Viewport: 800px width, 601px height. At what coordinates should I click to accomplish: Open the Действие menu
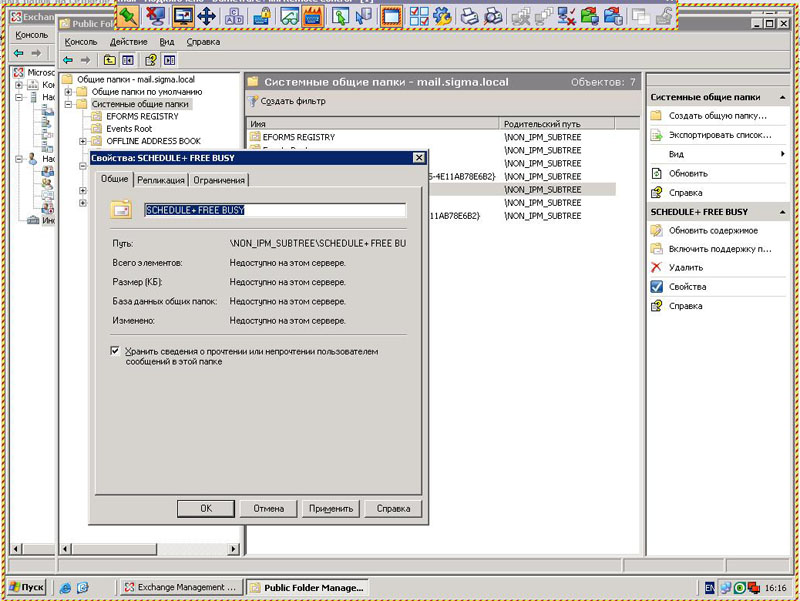point(128,42)
